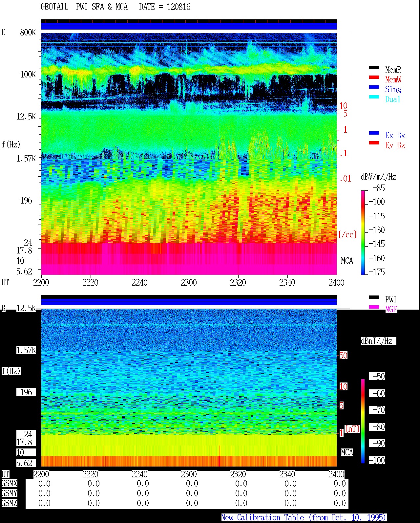This screenshot has width=420, height=523.
Task: Click the blue mode bar above B spectrogram
Action: 189,301
